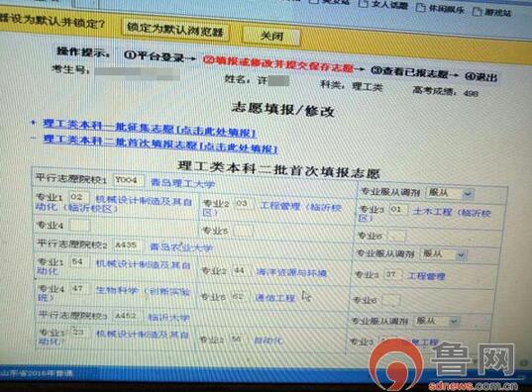
Task: Click empty 专业4 field under 青岛理工大学
Action: 79,225
